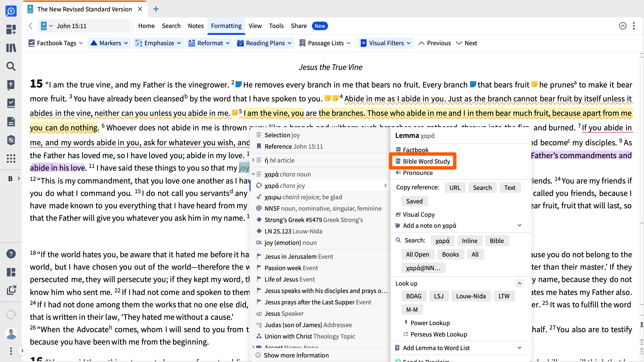Switch to the Home tab
Viewport: 644px width, 362px height.
146,26
